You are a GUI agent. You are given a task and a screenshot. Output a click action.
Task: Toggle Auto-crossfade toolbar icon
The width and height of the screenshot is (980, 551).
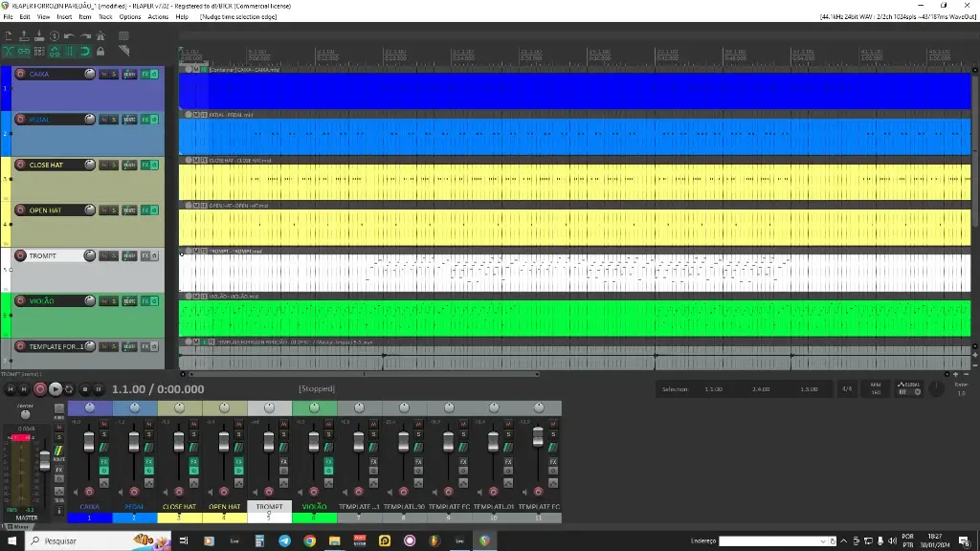point(9,52)
